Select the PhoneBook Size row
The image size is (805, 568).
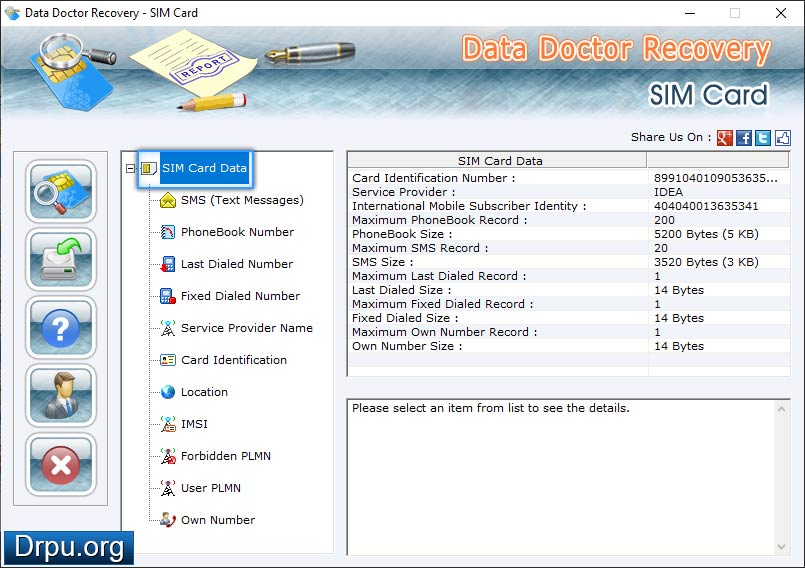569,234
